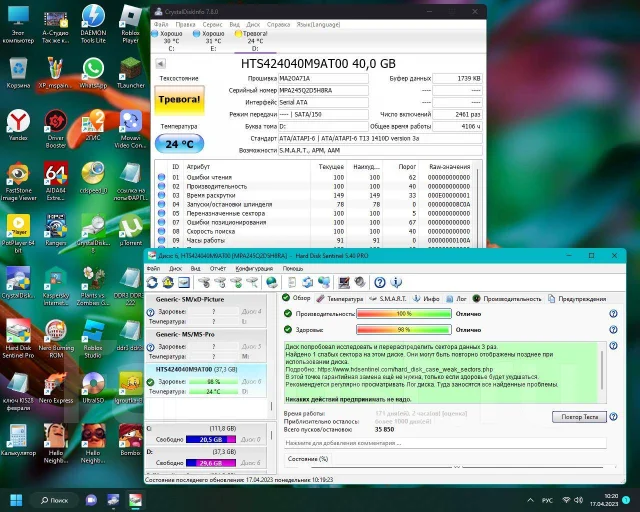This screenshot has width=640, height=512.
Task: Switch to the Инфо tab
Action: (426, 298)
